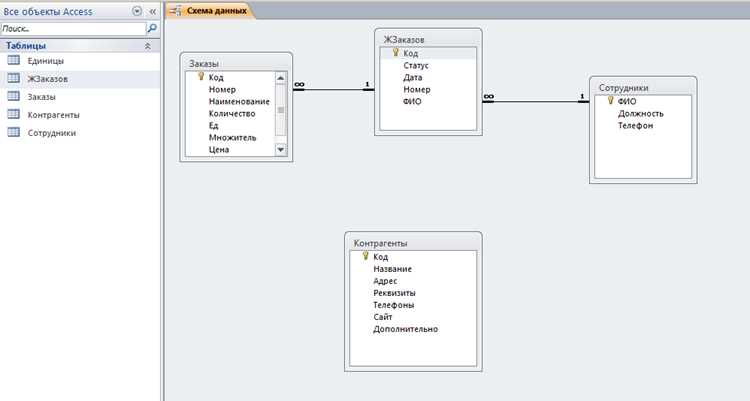Click the ЖЗаказов table title bar

(428, 39)
